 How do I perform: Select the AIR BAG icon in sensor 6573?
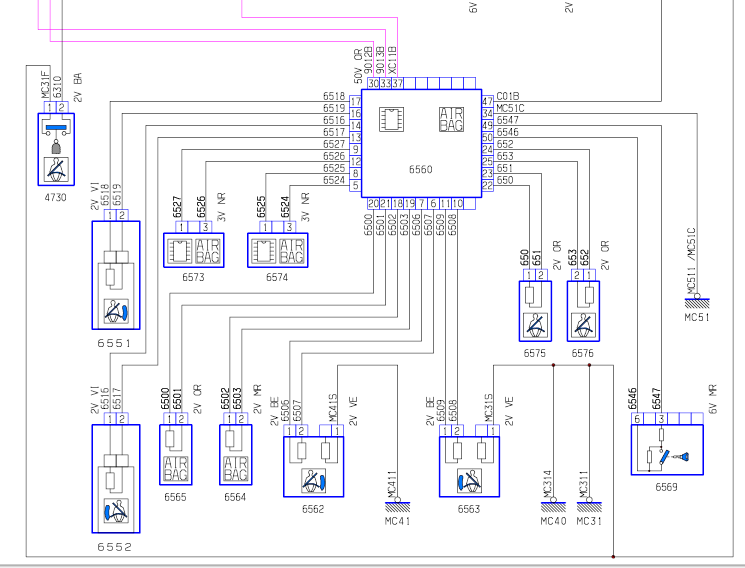[208, 251]
